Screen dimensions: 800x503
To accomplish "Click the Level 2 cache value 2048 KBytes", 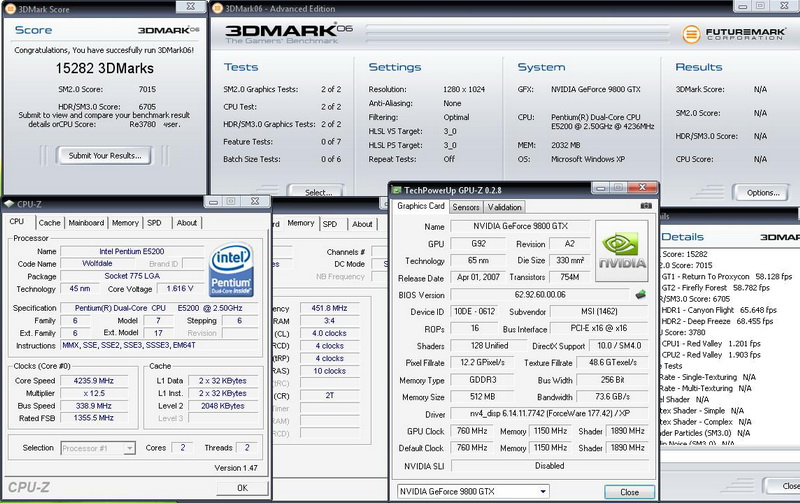I will [x=222, y=406].
